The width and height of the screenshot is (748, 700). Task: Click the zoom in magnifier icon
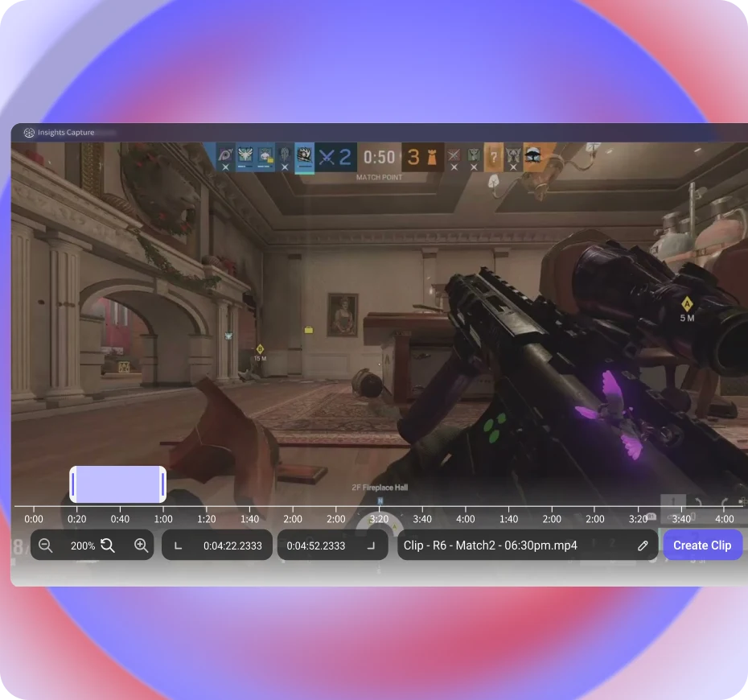click(x=141, y=545)
